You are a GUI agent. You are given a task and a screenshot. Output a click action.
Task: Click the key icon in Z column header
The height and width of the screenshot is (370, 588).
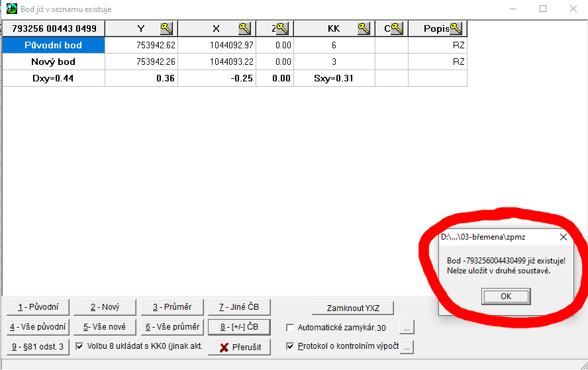283,28
